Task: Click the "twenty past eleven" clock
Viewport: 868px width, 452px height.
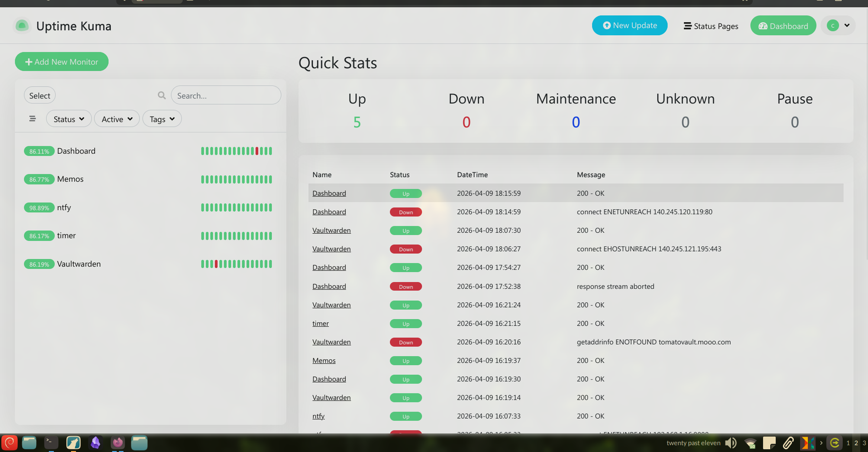Action: 693,443
